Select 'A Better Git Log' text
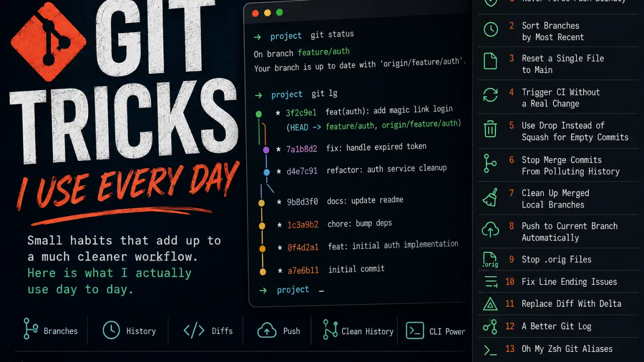Viewport: 644px width, 362px height. pyautogui.click(x=556, y=326)
